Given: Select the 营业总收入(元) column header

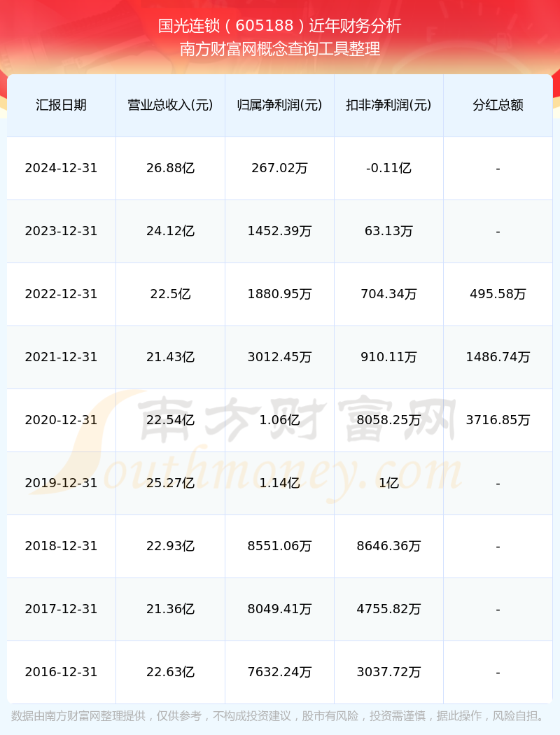Looking at the screenshot, I should [171, 105].
